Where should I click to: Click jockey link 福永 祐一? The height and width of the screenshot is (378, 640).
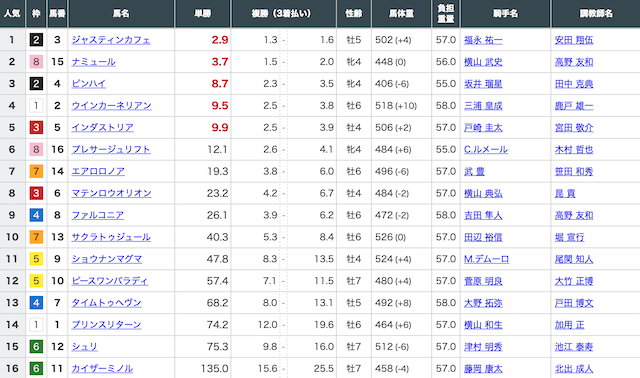(483, 40)
